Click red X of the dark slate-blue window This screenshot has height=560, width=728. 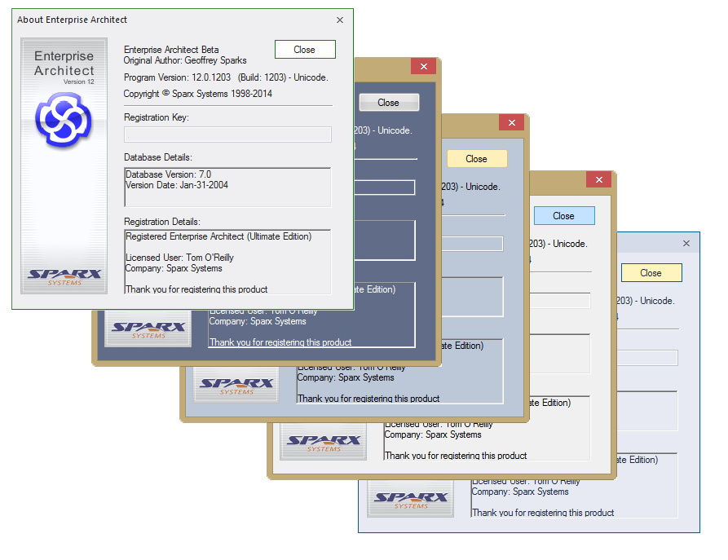coord(423,66)
